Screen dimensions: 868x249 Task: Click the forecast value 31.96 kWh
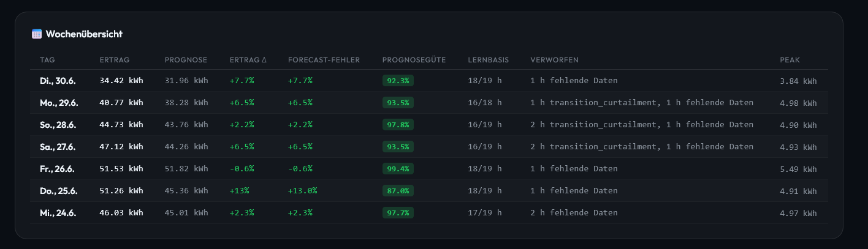pos(186,81)
